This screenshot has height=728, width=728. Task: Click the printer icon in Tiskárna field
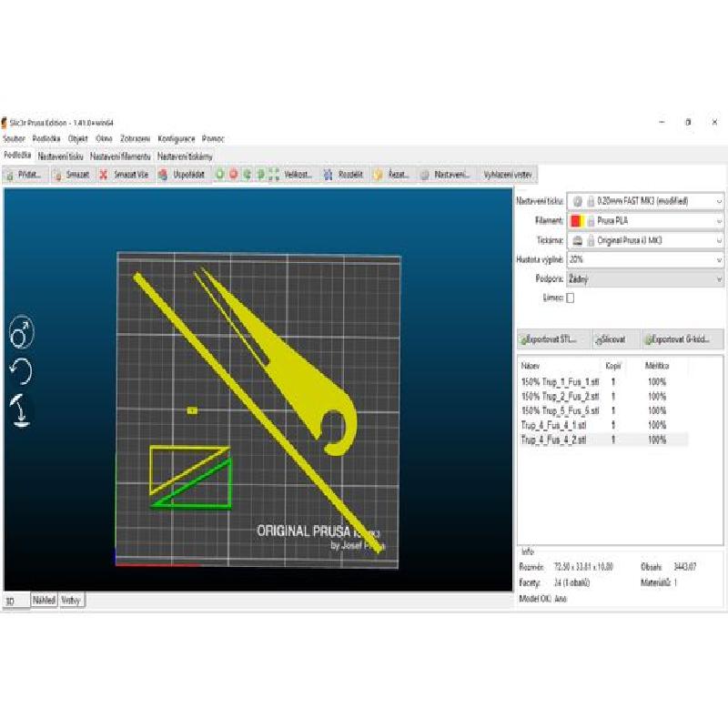click(578, 240)
